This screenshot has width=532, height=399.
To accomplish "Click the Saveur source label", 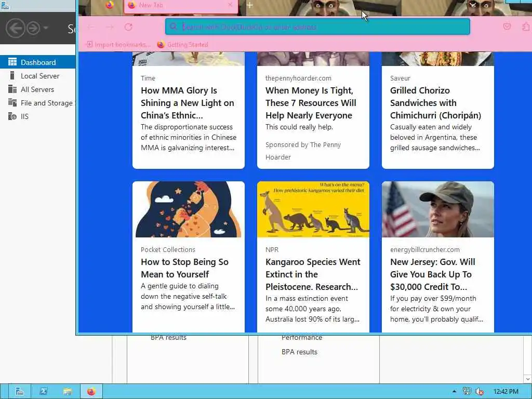I will pyautogui.click(x=400, y=78).
